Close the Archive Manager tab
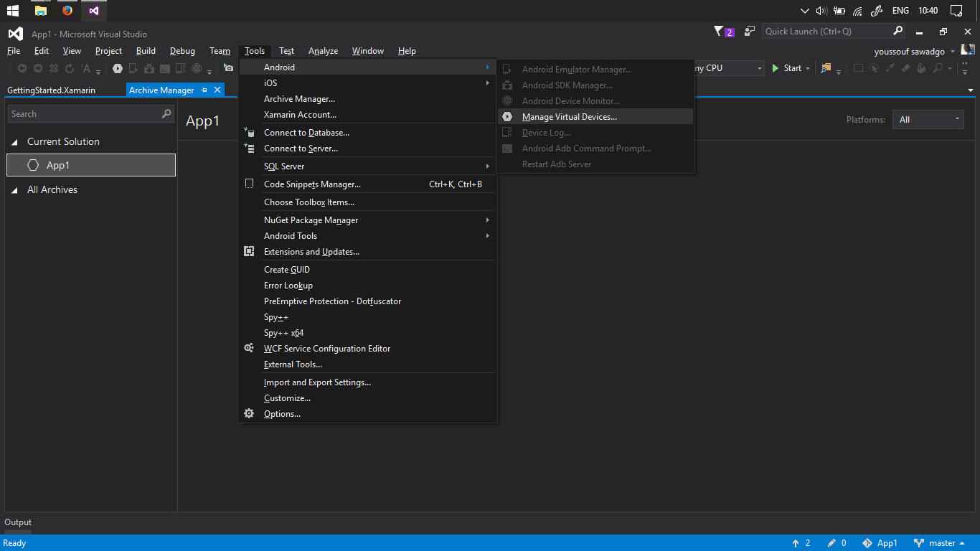The width and height of the screenshot is (980, 551). [x=217, y=90]
